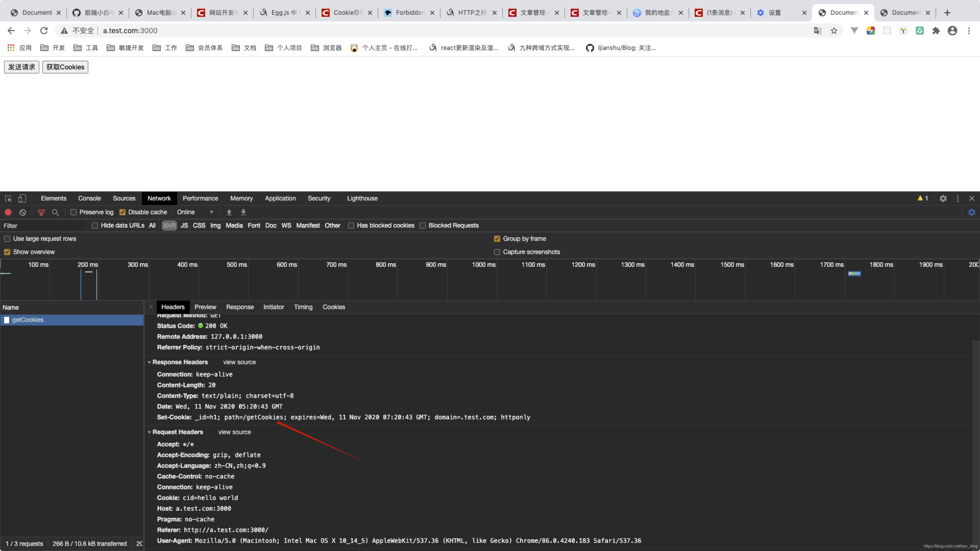The width and height of the screenshot is (980, 551).
Task: Click the import HAR upload arrow
Action: 229,212
